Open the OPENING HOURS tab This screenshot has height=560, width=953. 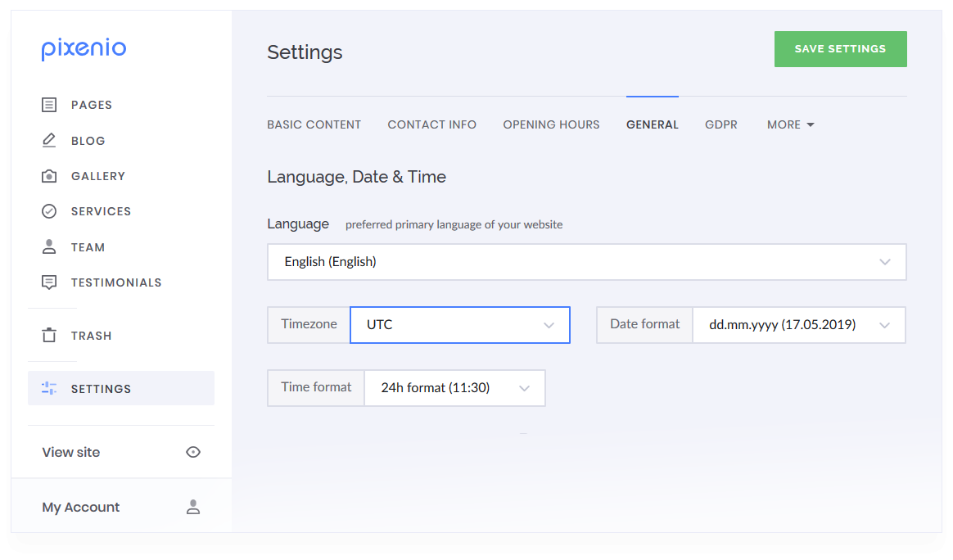[551, 124]
